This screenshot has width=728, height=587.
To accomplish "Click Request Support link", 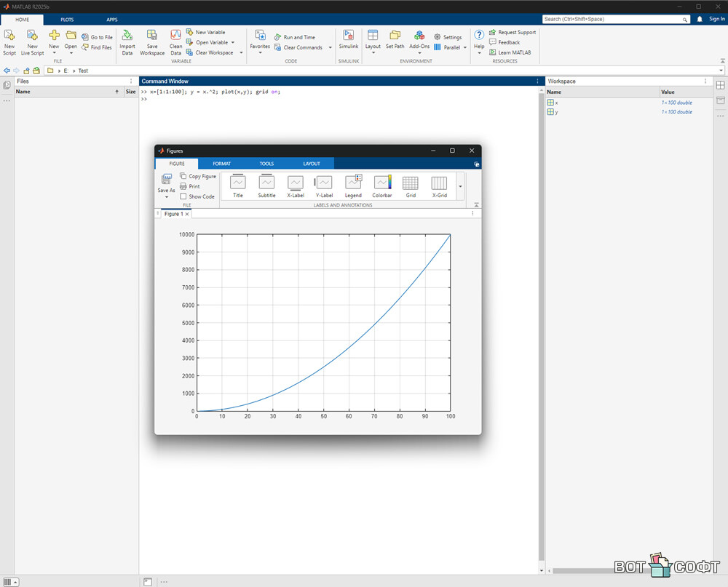I will tap(516, 32).
